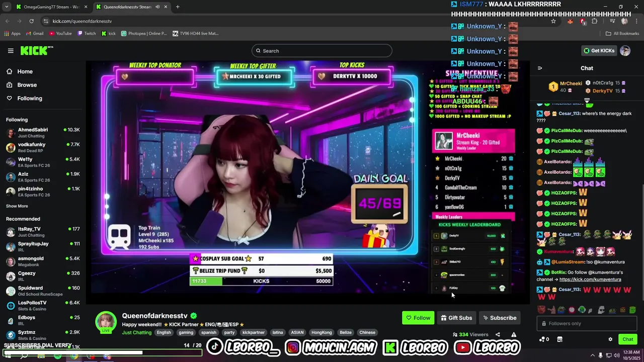This screenshot has width=644, height=362.
Task: Open LosPollosTV recommended channel
Action: click(x=43, y=306)
